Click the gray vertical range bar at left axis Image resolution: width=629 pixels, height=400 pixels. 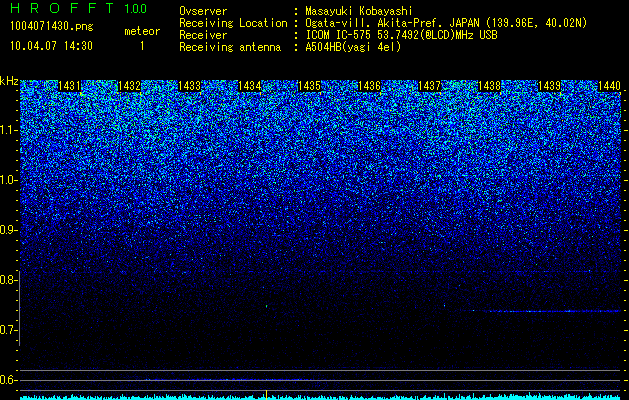pos(20,308)
